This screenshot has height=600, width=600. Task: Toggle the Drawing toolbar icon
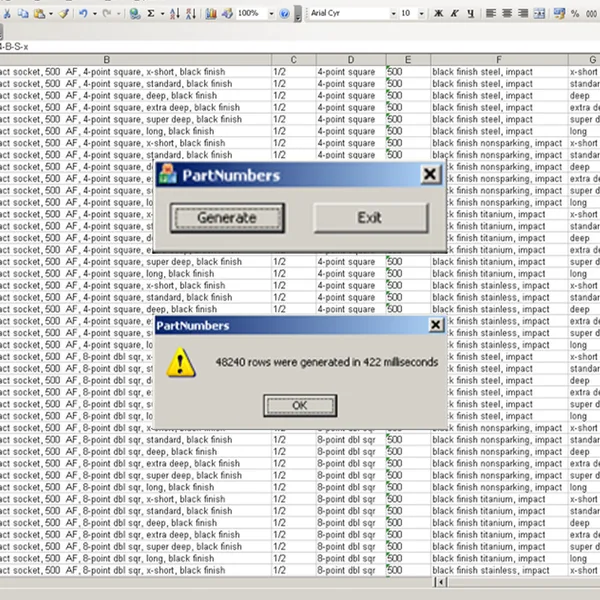pyautogui.click(x=227, y=14)
